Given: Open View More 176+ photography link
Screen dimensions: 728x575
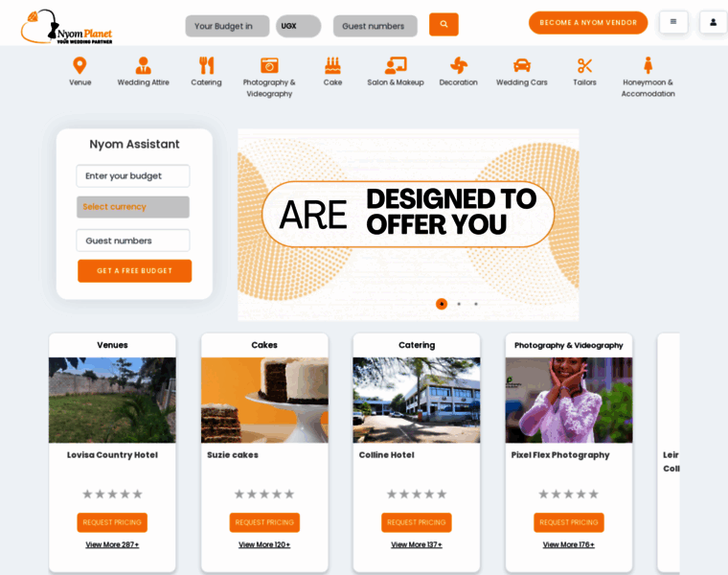Looking at the screenshot, I should pos(568,544).
